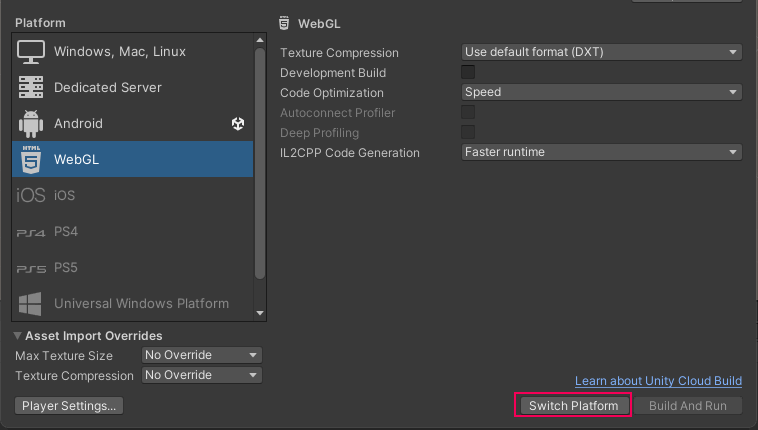Open Asset Import Texture Compression override dropdown
This screenshot has width=758, height=430.
click(x=202, y=375)
